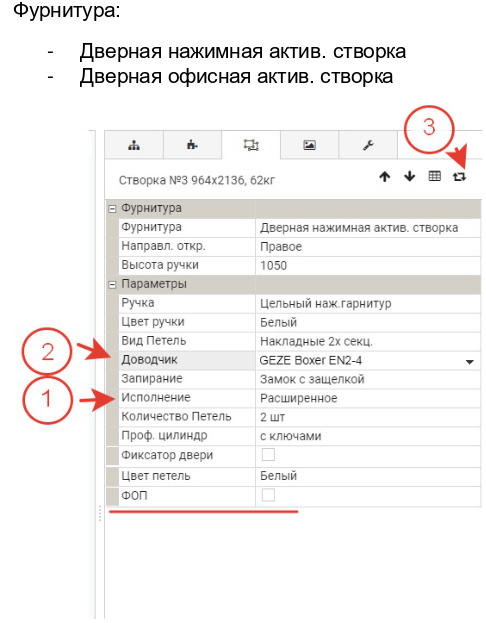
Task: Select the Проф. цилиндр row label
Action: pyautogui.click(x=164, y=436)
